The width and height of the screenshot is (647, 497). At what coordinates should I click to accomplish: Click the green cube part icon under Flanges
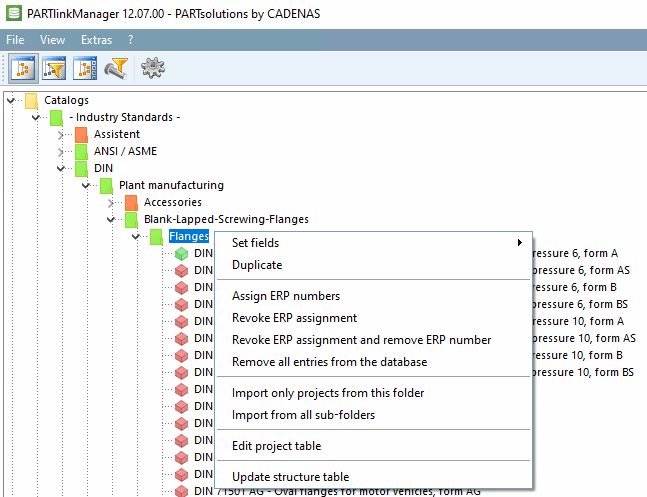pyautogui.click(x=181, y=254)
